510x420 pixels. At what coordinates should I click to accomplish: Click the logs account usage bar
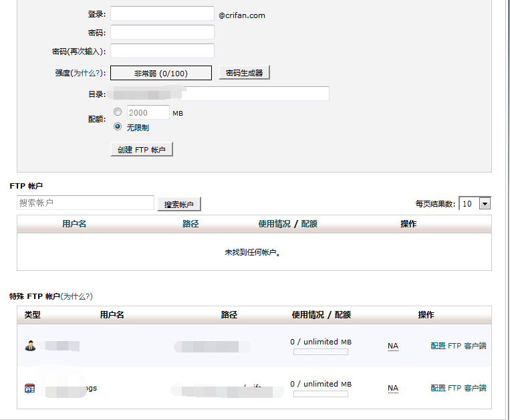pyautogui.click(x=321, y=394)
